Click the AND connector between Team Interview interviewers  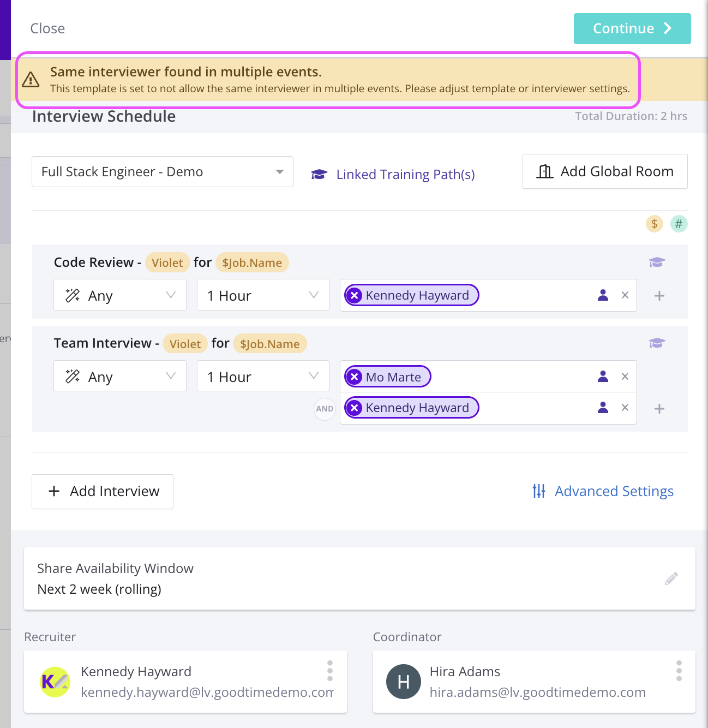coord(325,409)
